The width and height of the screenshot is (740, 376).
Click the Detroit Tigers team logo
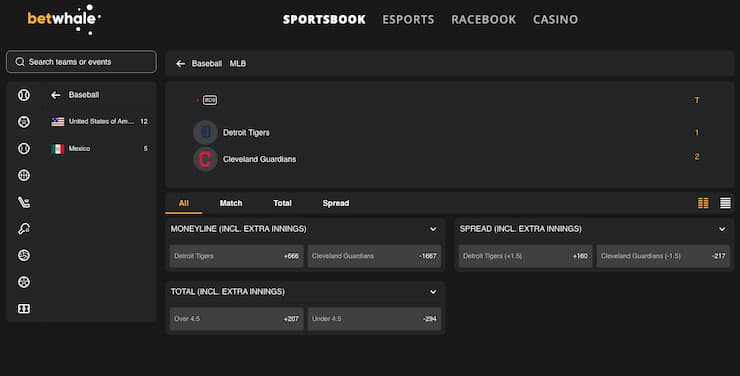[205, 133]
